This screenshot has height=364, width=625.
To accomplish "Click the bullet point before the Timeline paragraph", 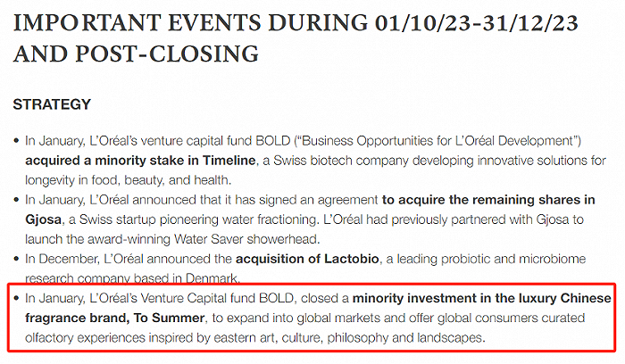I will click(x=16, y=141).
